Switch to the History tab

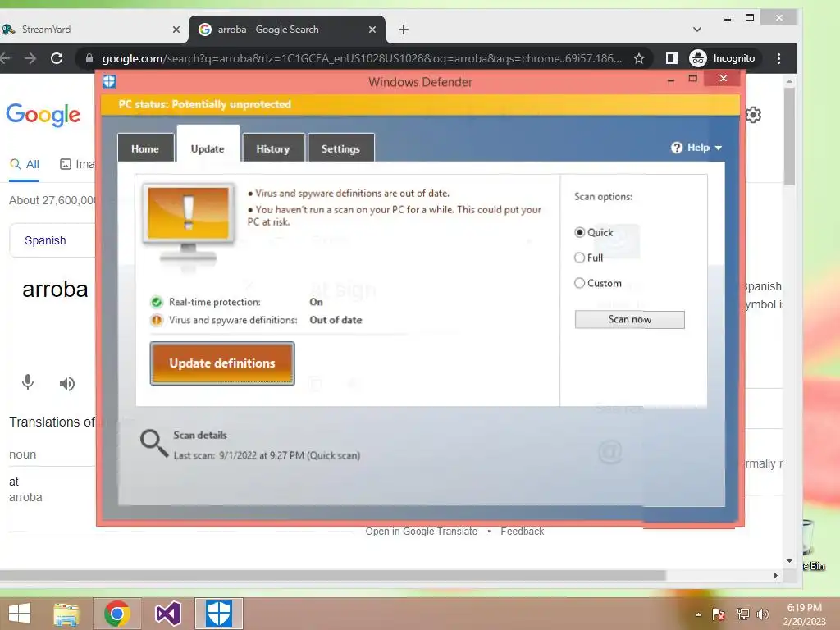pyautogui.click(x=273, y=148)
